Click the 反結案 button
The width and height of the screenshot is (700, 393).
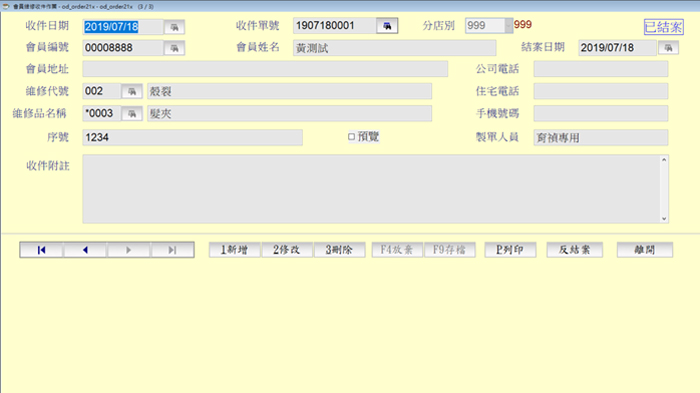575,250
